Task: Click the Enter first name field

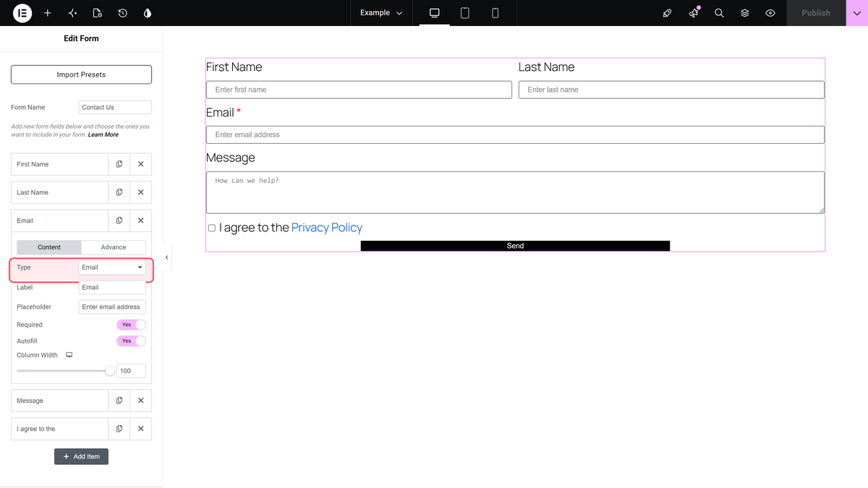Action: pyautogui.click(x=359, y=90)
